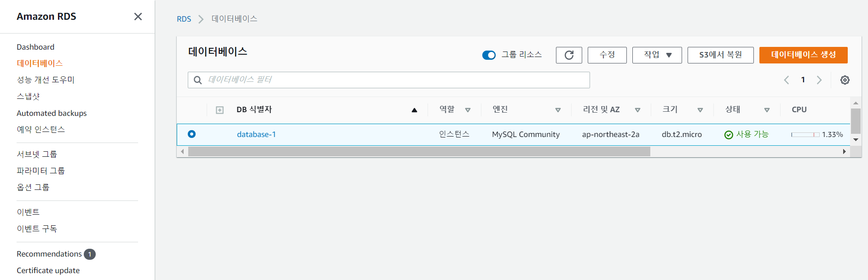868x280 pixels.
Task: Focus the 데이터베이스 필터 search field
Action: pos(389,80)
